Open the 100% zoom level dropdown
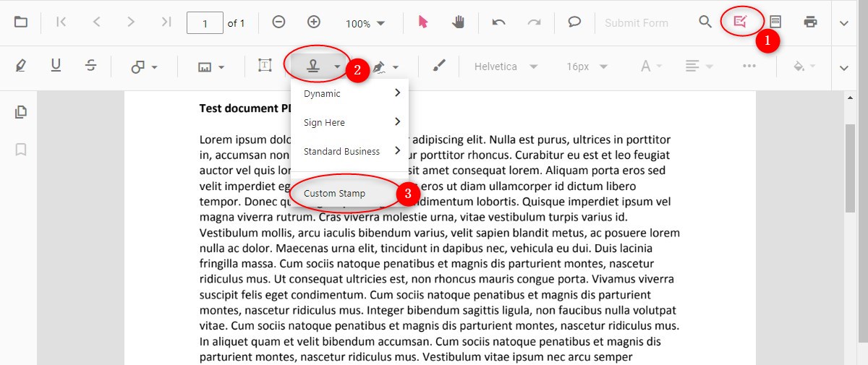868x365 pixels. pos(365,23)
